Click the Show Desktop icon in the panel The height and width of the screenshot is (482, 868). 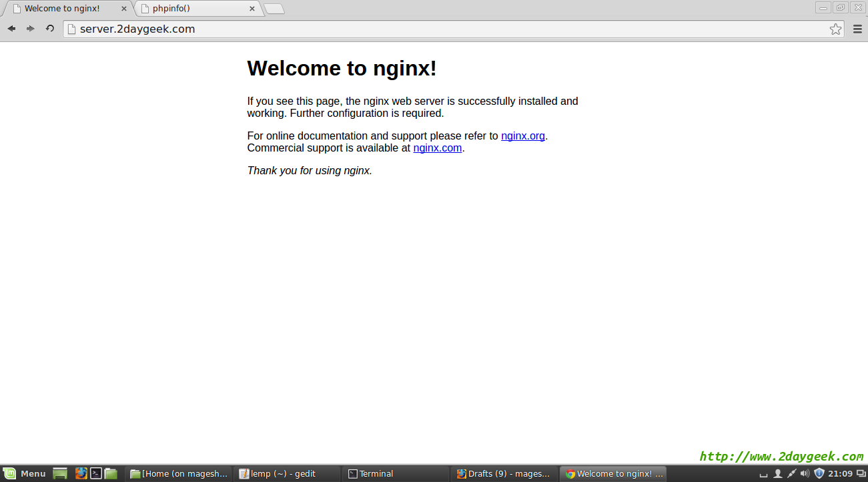(x=60, y=473)
